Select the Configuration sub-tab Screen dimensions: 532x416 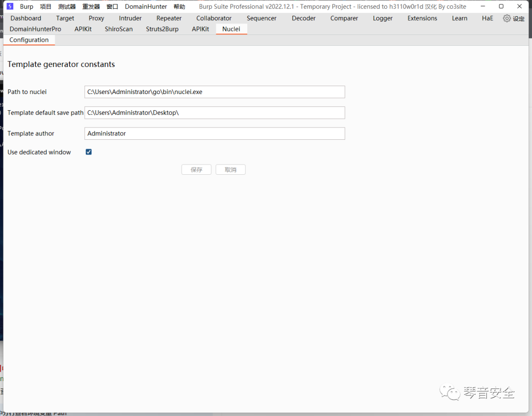point(29,40)
